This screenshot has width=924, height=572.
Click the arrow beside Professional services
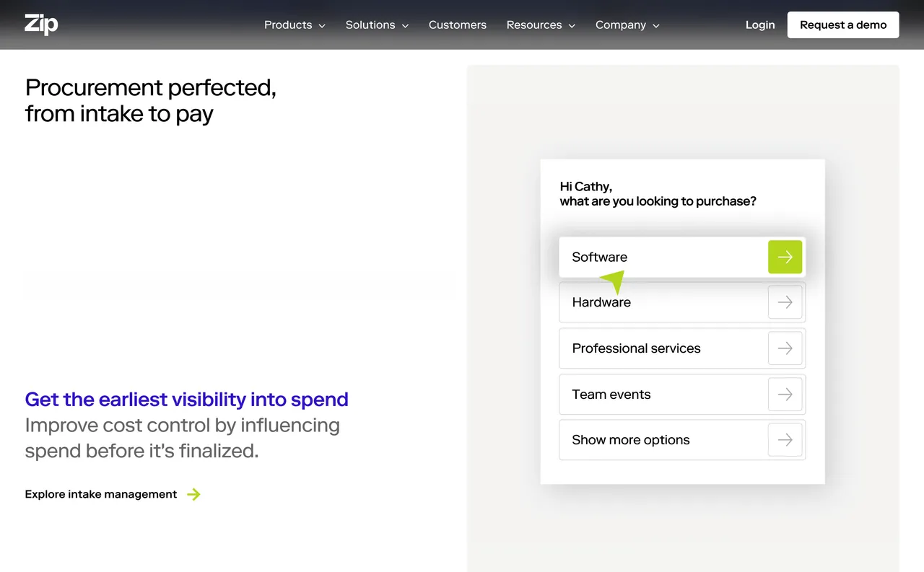pos(785,348)
